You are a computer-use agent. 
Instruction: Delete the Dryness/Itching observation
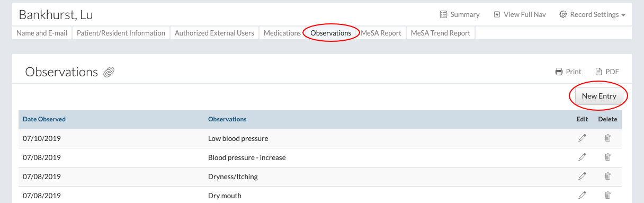(607, 176)
